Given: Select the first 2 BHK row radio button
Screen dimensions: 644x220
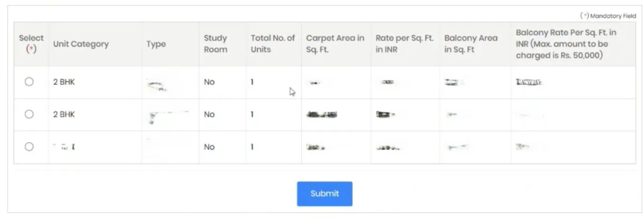Looking at the screenshot, I should click(29, 82).
